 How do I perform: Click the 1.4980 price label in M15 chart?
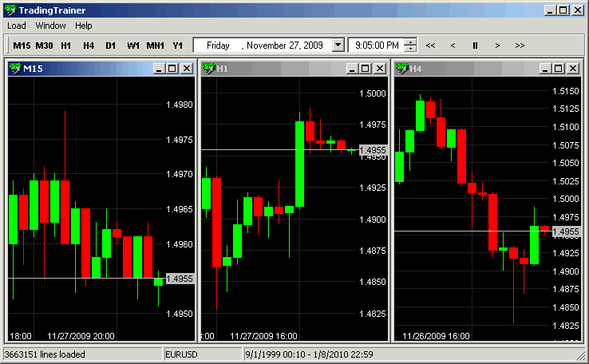(180, 105)
